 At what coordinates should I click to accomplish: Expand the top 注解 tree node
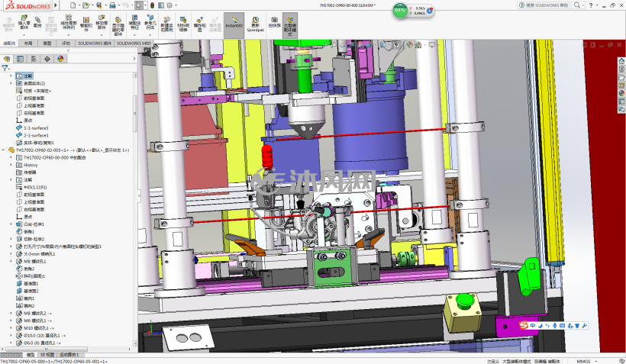pos(11,76)
